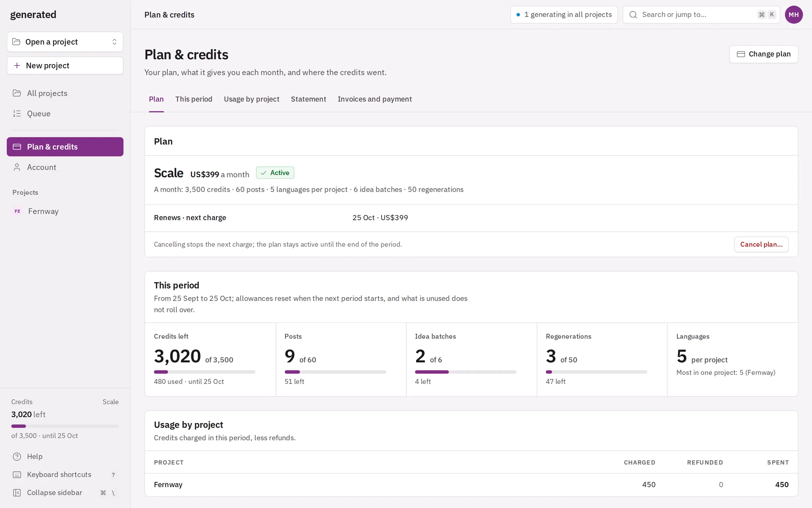
Task: Click the Regenerations progress bar
Action: click(596, 372)
